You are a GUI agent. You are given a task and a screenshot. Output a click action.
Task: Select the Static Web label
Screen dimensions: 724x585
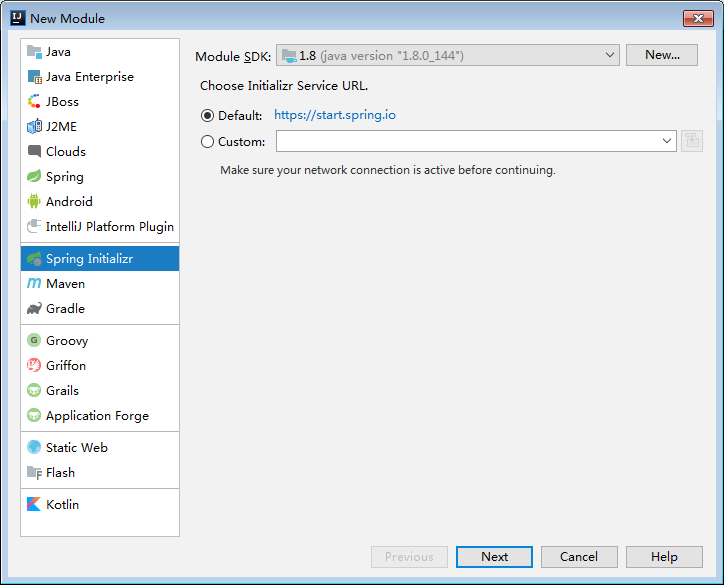click(77, 447)
